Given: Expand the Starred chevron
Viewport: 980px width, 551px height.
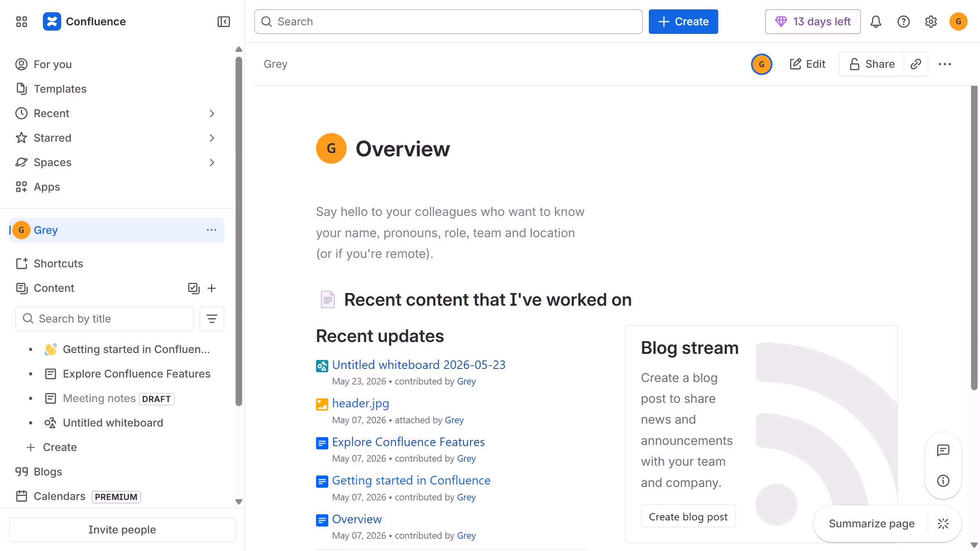Looking at the screenshot, I should (x=212, y=138).
